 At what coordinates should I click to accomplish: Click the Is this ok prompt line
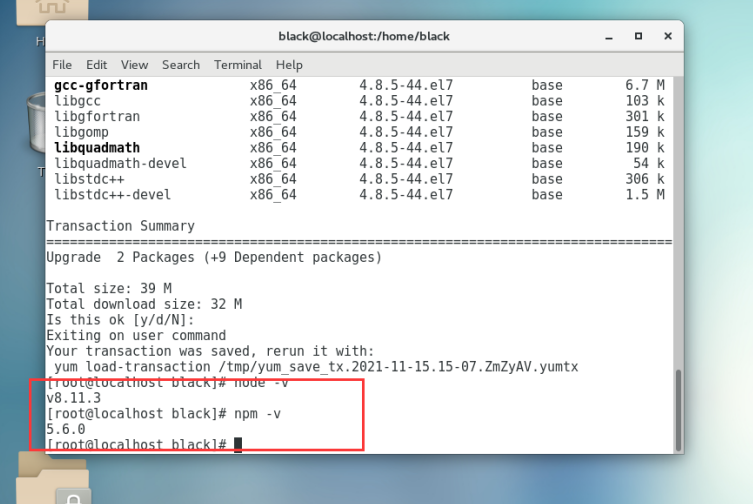(120, 320)
